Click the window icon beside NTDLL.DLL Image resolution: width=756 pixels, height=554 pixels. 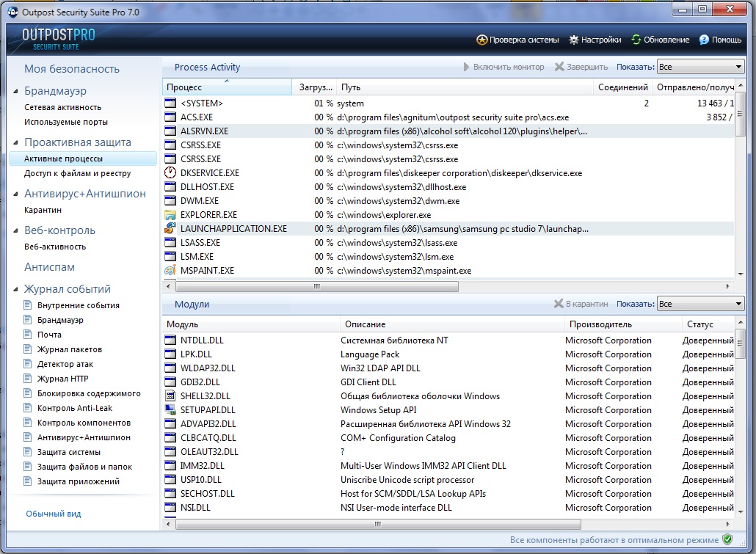pos(170,340)
